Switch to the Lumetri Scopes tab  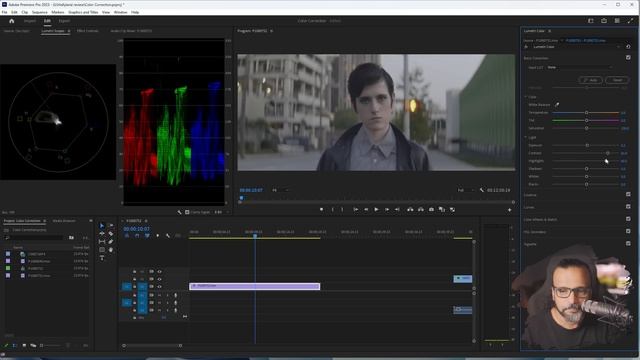click(x=53, y=31)
